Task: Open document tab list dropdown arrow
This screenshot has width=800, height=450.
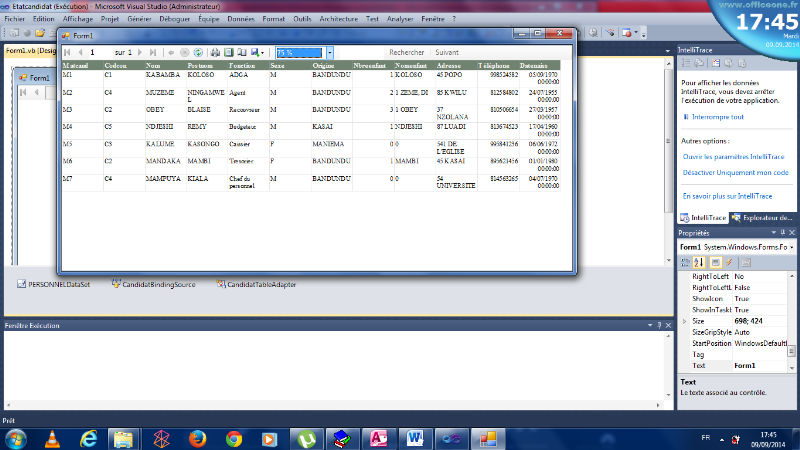Action: (668, 51)
